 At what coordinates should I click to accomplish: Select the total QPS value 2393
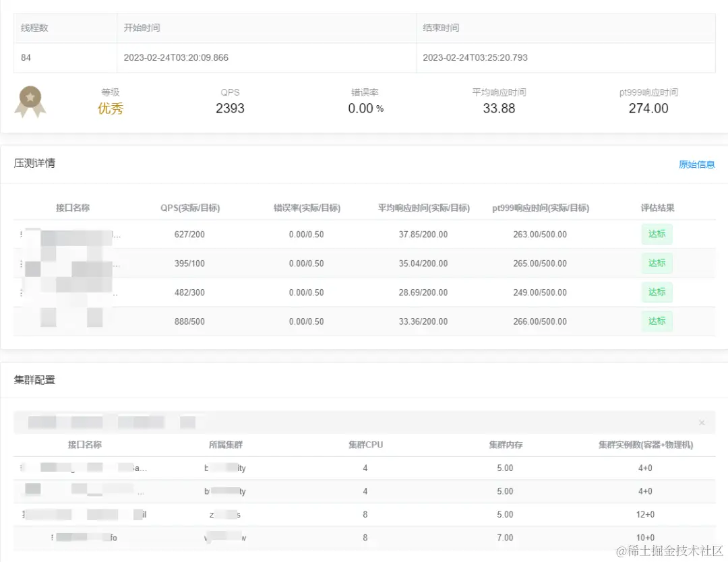pyautogui.click(x=230, y=108)
